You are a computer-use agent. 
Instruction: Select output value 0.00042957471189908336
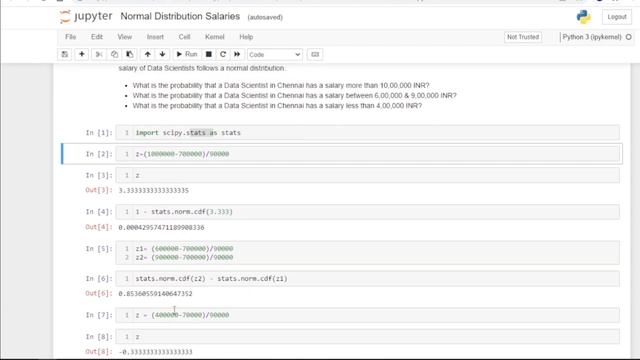point(161,227)
